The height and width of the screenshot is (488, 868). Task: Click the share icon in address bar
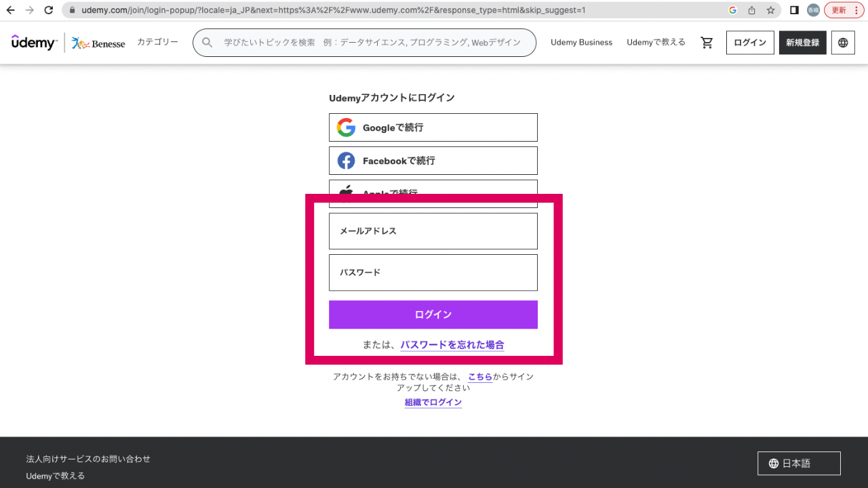tap(751, 10)
